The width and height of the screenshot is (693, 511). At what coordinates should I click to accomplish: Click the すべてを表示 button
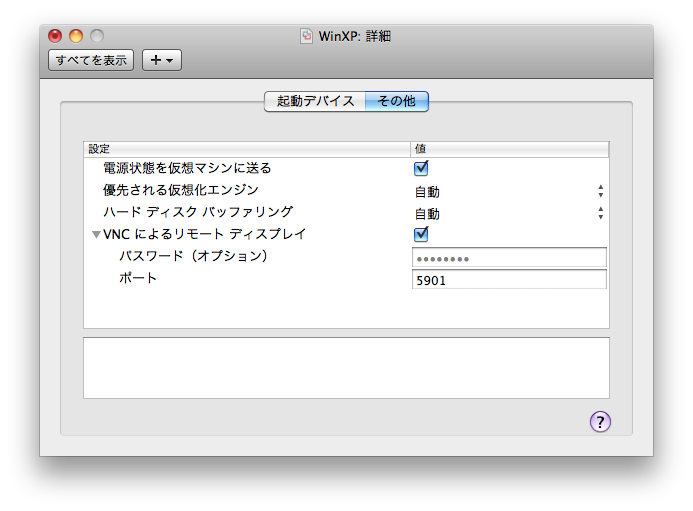click(x=91, y=60)
